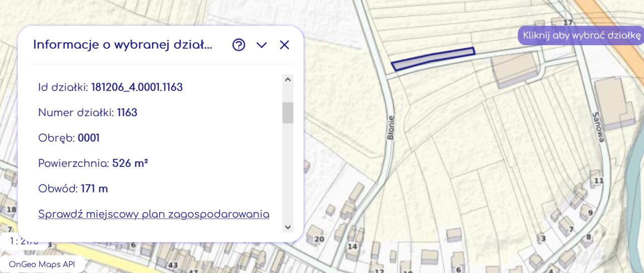Click house number 17 on map
The height and width of the screenshot is (273, 644).
568,22
